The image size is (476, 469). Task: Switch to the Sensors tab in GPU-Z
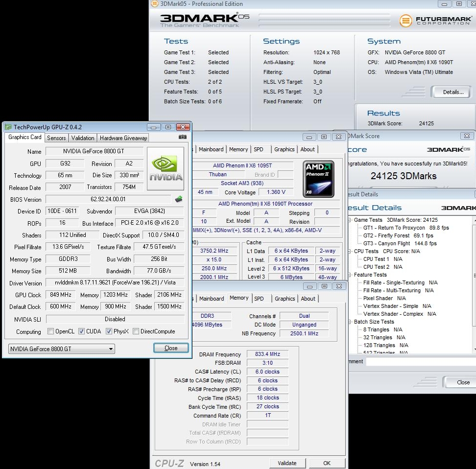[56, 138]
